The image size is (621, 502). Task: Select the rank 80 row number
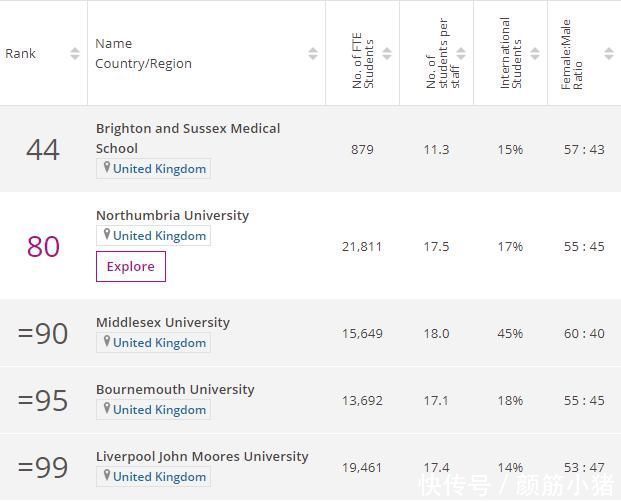(x=43, y=246)
